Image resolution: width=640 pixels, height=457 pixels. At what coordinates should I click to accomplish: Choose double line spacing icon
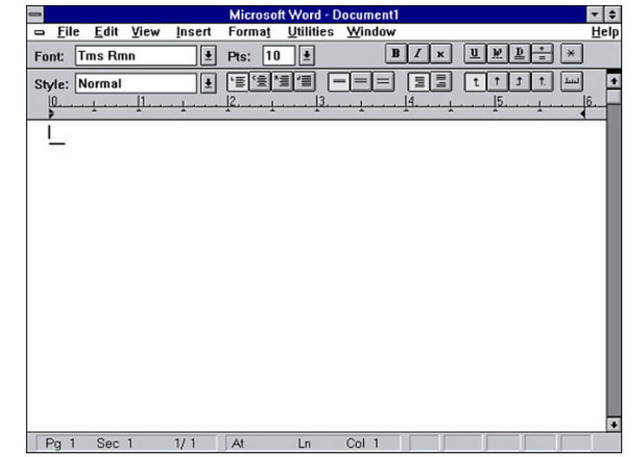pyautogui.click(x=383, y=82)
